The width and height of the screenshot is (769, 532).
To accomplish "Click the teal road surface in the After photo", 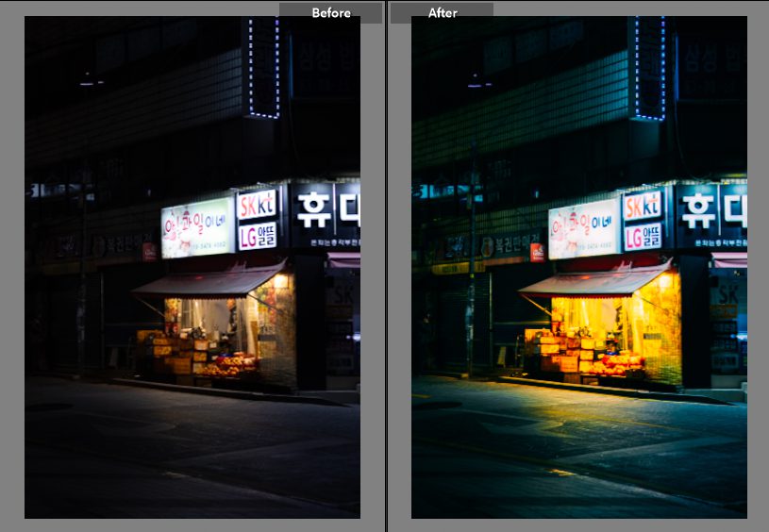I will tap(576, 453).
